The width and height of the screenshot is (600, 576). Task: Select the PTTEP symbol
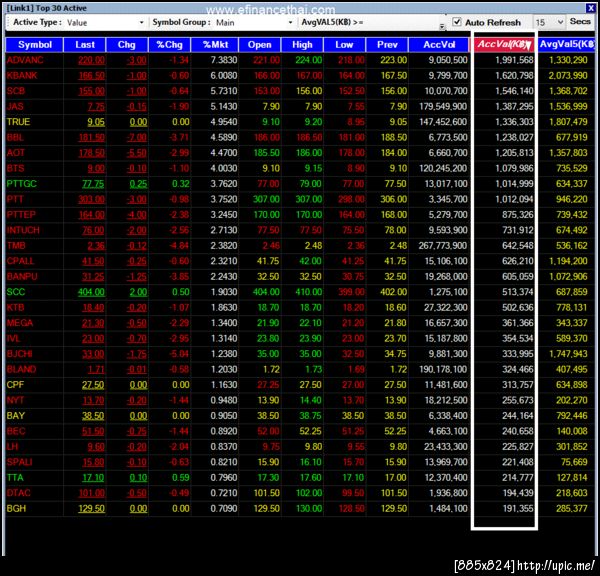(x=21, y=215)
